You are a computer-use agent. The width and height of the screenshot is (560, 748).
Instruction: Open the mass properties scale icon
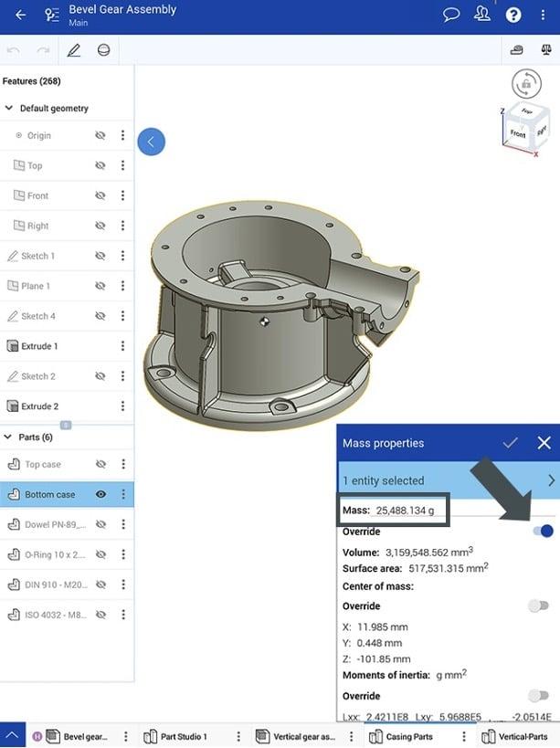516,50
